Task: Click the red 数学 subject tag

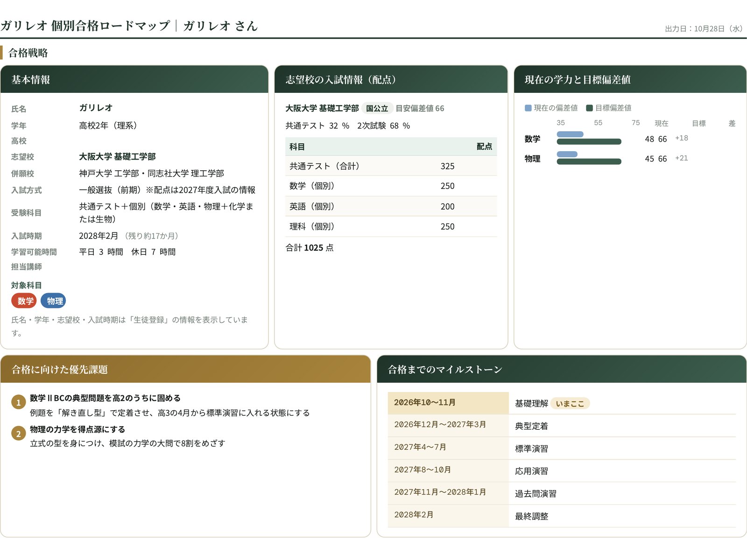Action: [x=24, y=301]
